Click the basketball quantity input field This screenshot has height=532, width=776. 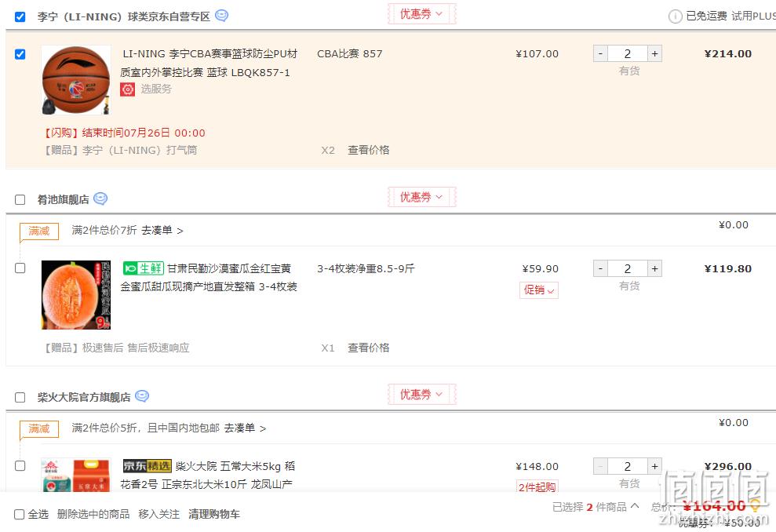click(628, 53)
